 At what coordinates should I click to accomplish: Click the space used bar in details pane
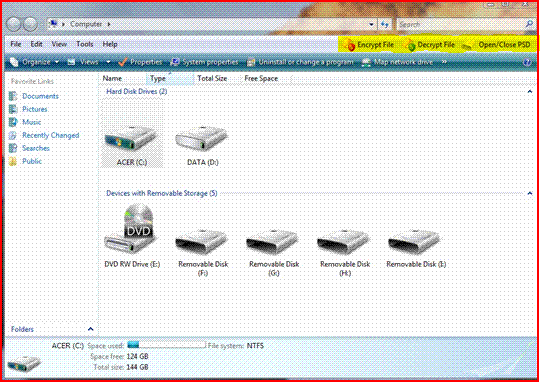(x=166, y=345)
